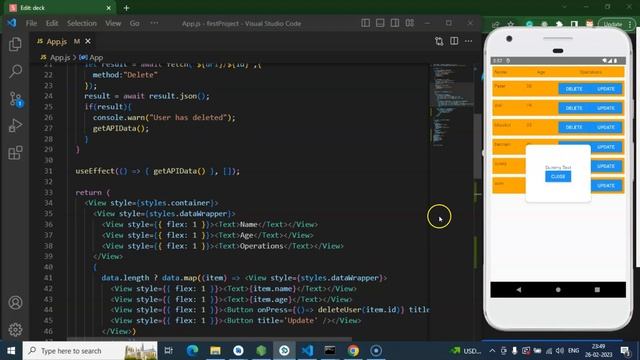Open the Extensions view in VS Code

(x=15, y=153)
